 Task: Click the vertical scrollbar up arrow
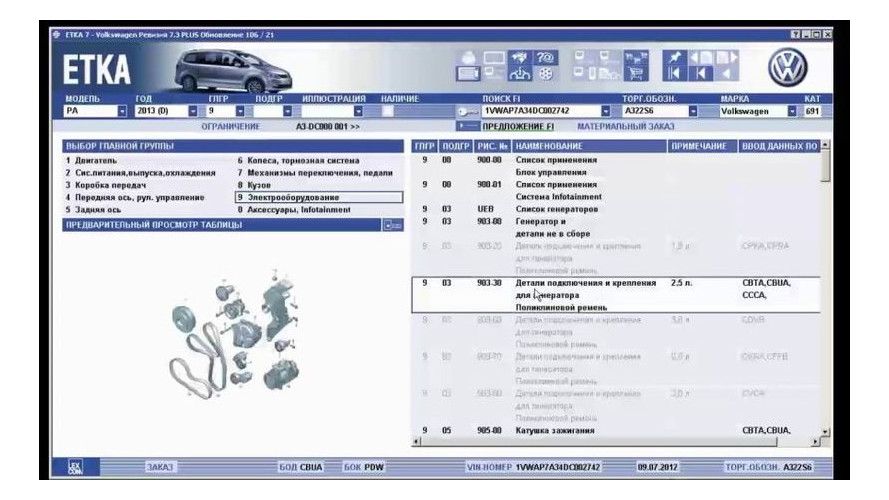coord(826,145)
